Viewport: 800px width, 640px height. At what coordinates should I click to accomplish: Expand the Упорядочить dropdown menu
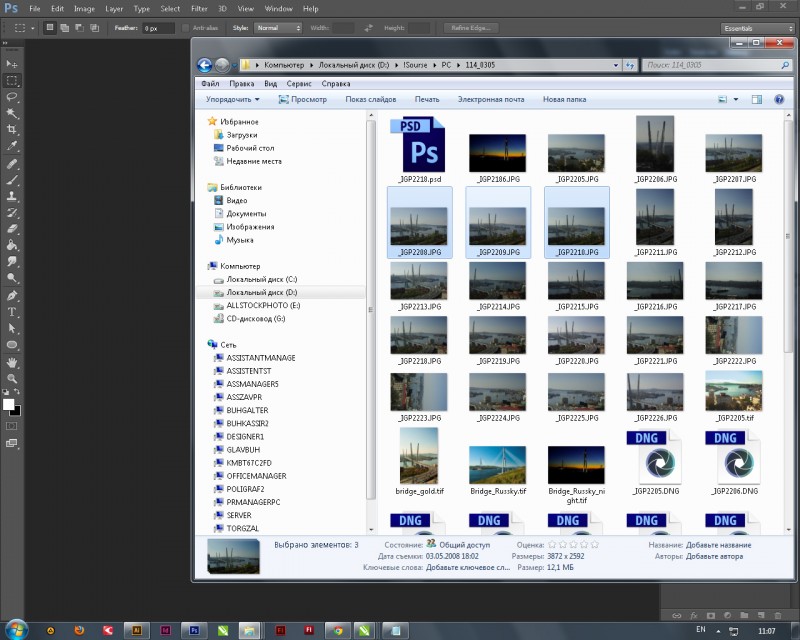tap(232, 100)
